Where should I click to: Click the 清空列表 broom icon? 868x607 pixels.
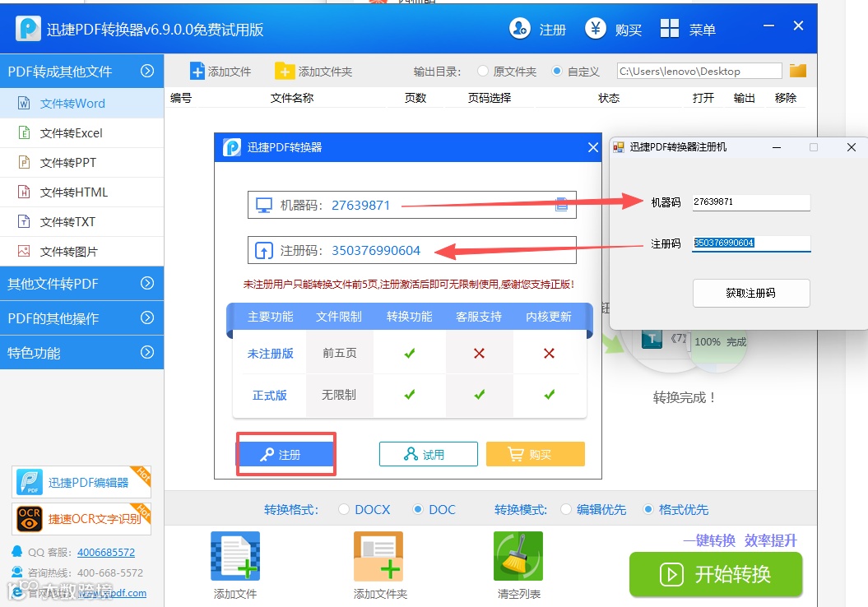pos(518,555)
